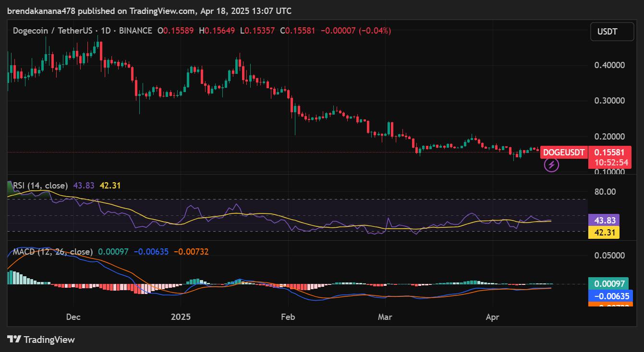Click the yellow 42.31 RSI axis tag

604,233
